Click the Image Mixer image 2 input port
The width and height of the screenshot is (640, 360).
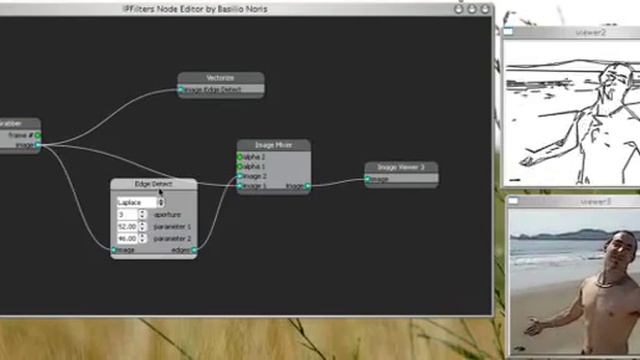[240, 176]
